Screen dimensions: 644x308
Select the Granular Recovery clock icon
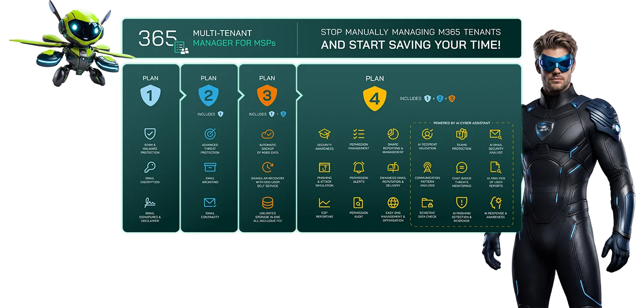(268, 167)
